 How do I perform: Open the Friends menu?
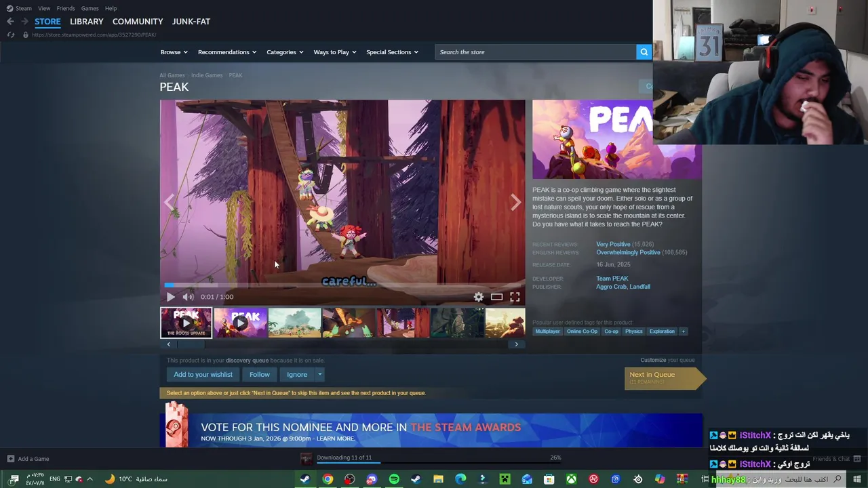tap(66, 8)
